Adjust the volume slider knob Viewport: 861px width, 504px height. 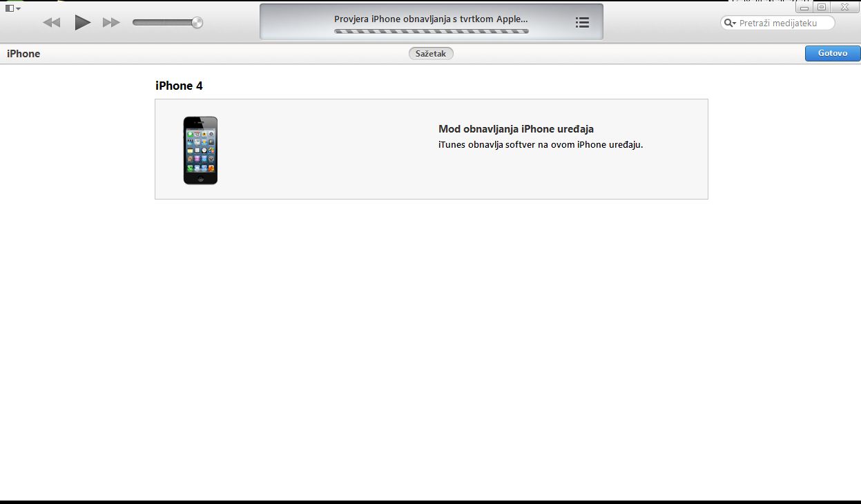197,22
